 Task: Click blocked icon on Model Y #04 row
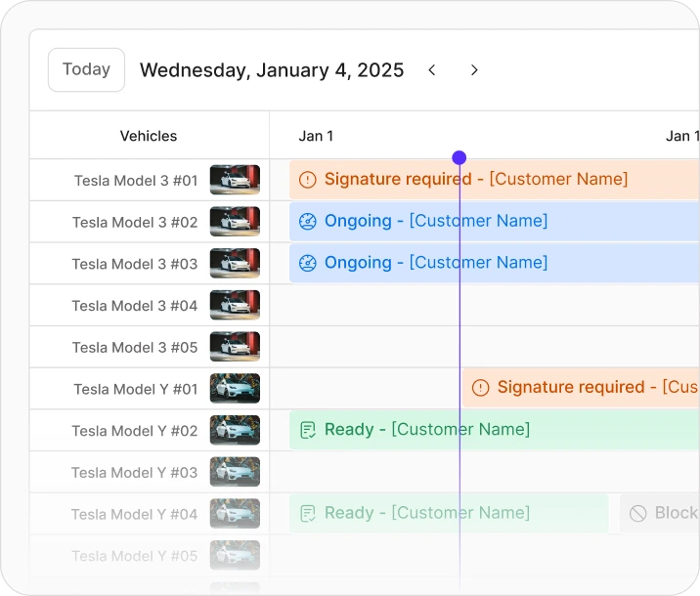(638, 514)
